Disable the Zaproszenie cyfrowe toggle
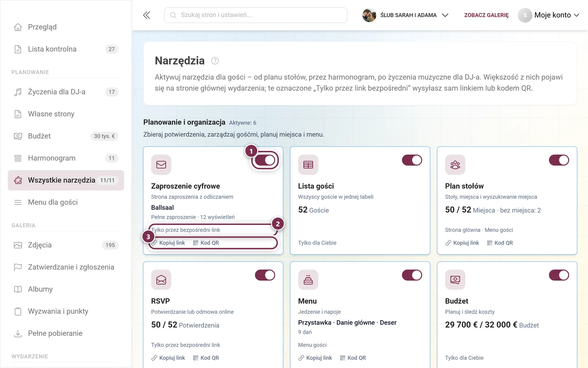This screenshot has height=368, width=588. pyautogui.click(x=265, y=160)
